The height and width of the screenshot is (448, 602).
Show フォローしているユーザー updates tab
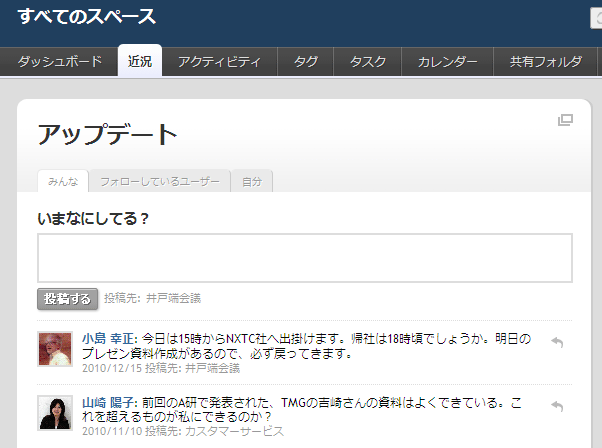point(160,181)
